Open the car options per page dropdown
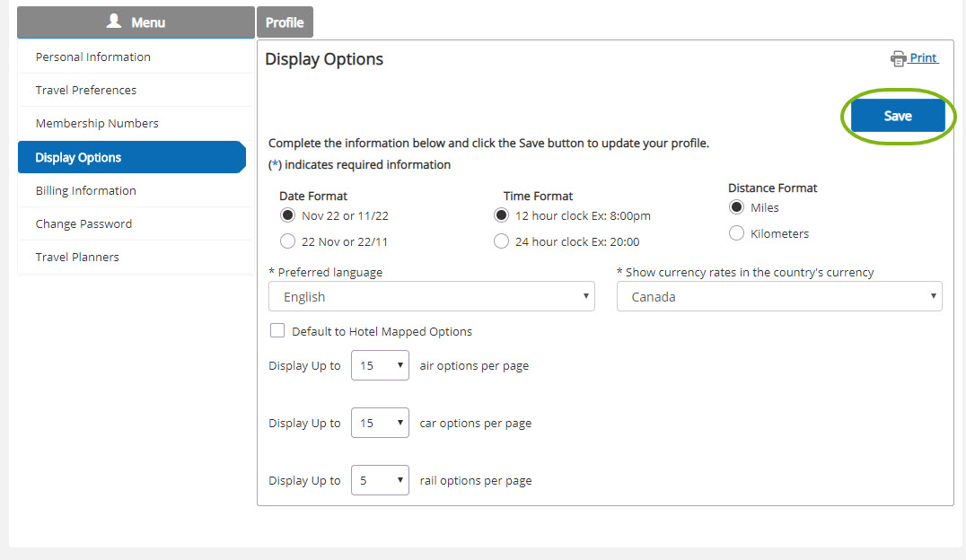 click(x=380, y=423)
